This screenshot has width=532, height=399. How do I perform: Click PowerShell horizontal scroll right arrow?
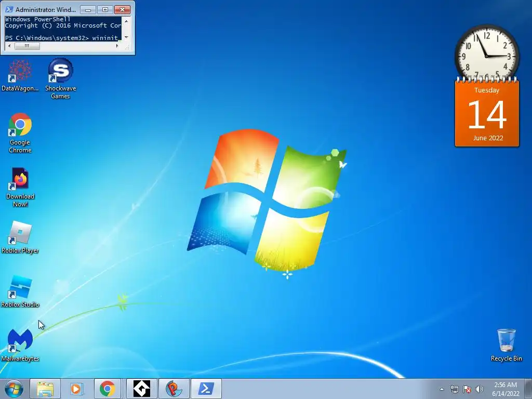pos(117,46)
